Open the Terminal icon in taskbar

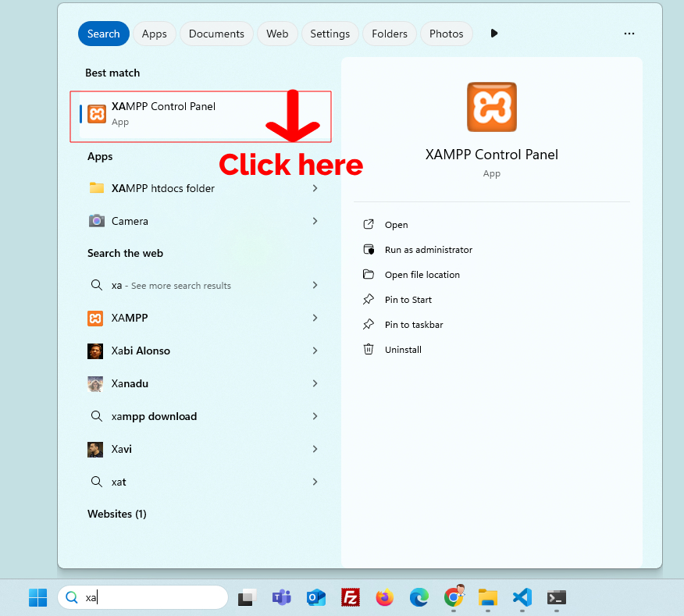pos(557,597)
